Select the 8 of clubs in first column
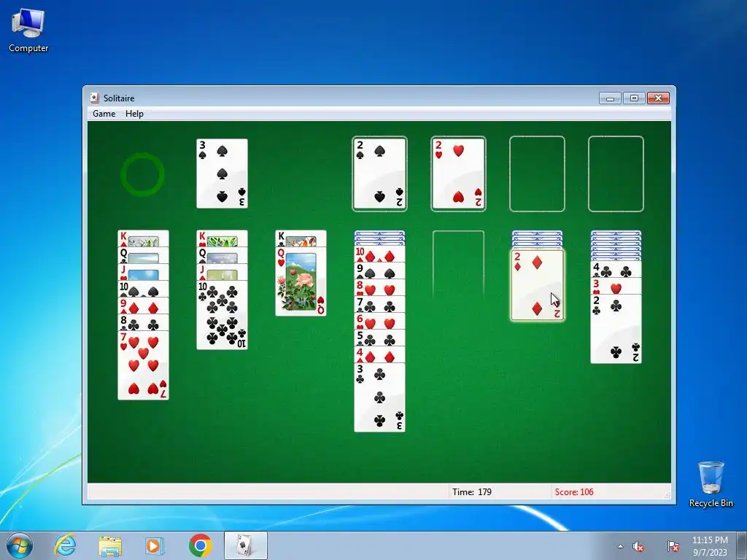The height and width of the screenshot is (560, 747). 144,322
